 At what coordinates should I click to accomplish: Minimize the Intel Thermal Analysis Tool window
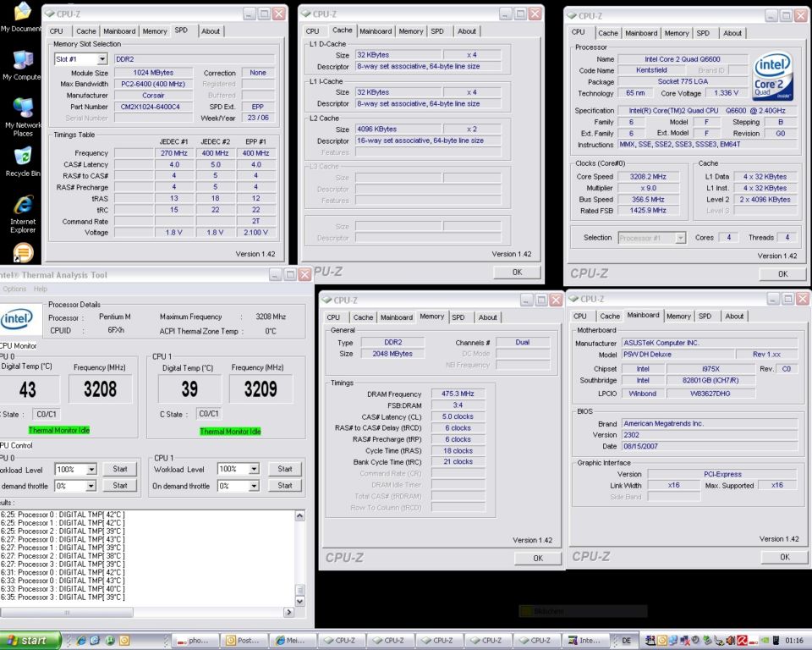tap(276, 275)
